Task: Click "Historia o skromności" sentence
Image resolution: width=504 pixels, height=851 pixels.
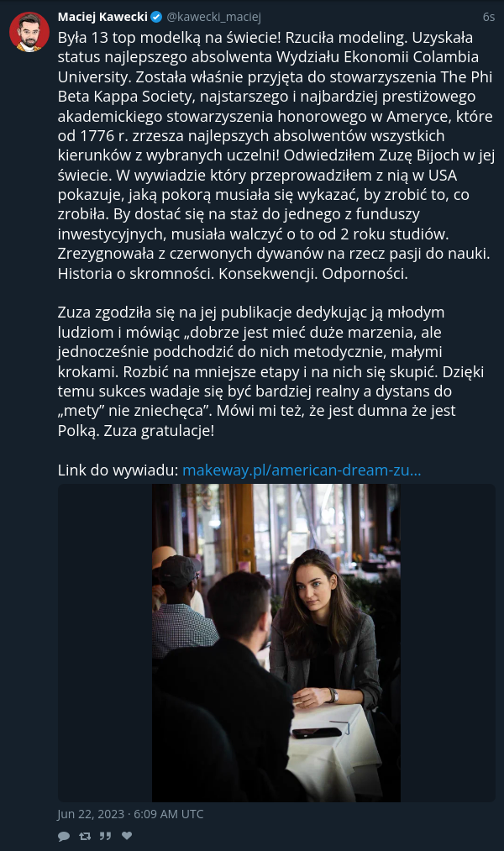Action: 135,274
